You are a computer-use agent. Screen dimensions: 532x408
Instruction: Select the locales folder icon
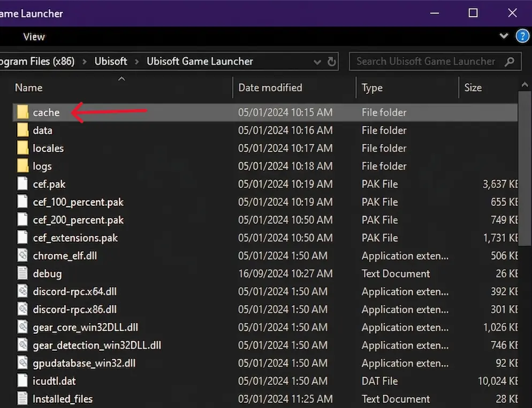point(22,148)
